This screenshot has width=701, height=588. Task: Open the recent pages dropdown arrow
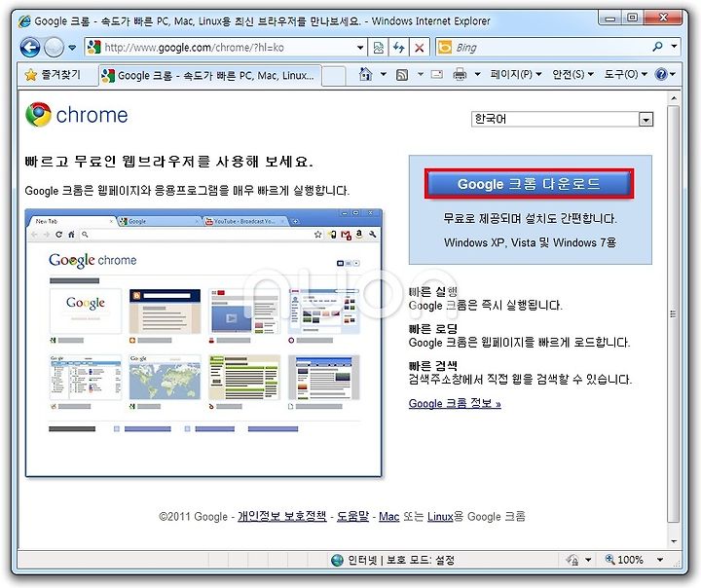tap(72, 48)
